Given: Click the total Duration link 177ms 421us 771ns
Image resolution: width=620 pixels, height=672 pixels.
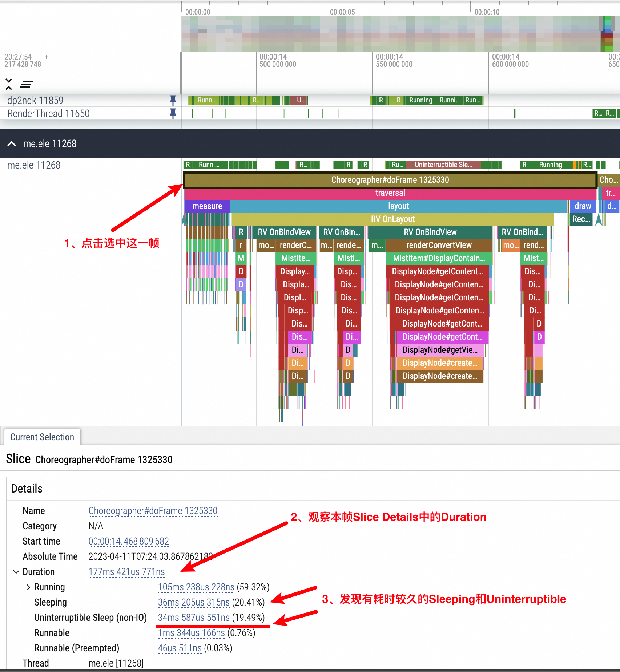Looking at the screenshot, I should (126, 572).
